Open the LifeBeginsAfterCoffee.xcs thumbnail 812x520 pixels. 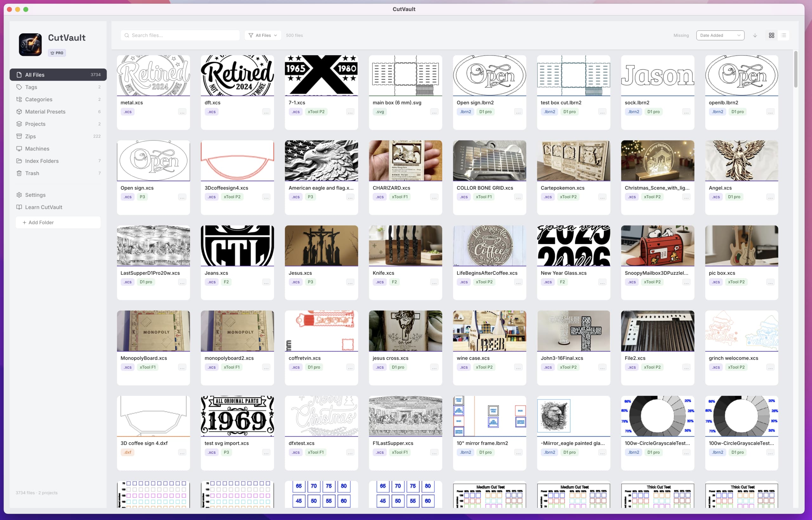pyautogui.click(x=489, y=246)
